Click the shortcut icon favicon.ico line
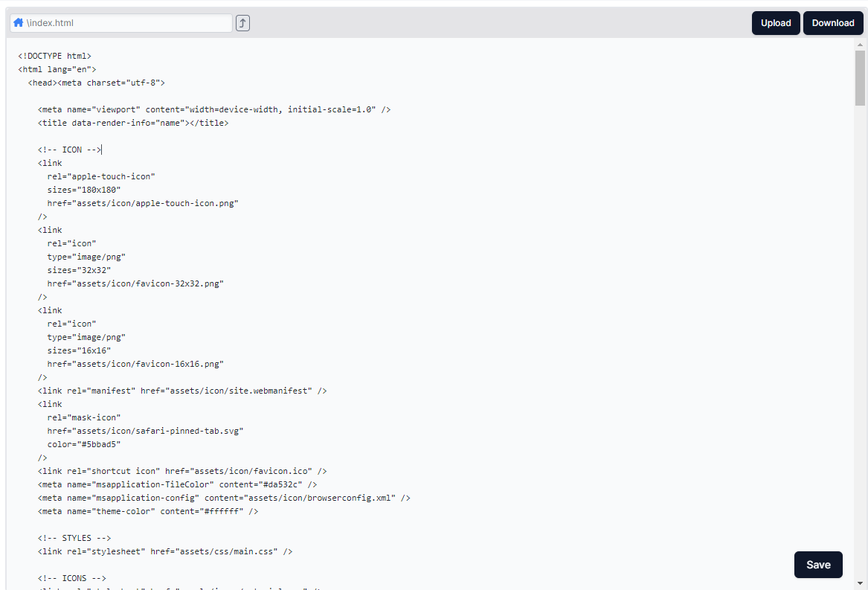The image size is (868, 590). coord(182,471)
